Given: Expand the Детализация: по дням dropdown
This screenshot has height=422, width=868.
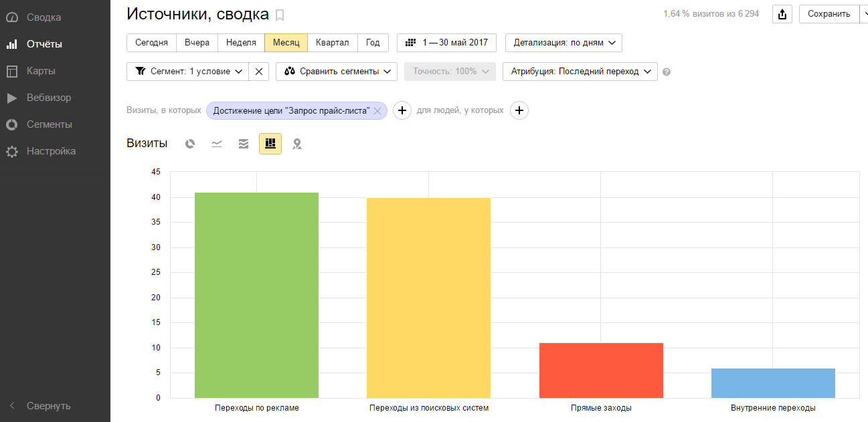Looking at the screenshot, I should [x=563, y=43].
